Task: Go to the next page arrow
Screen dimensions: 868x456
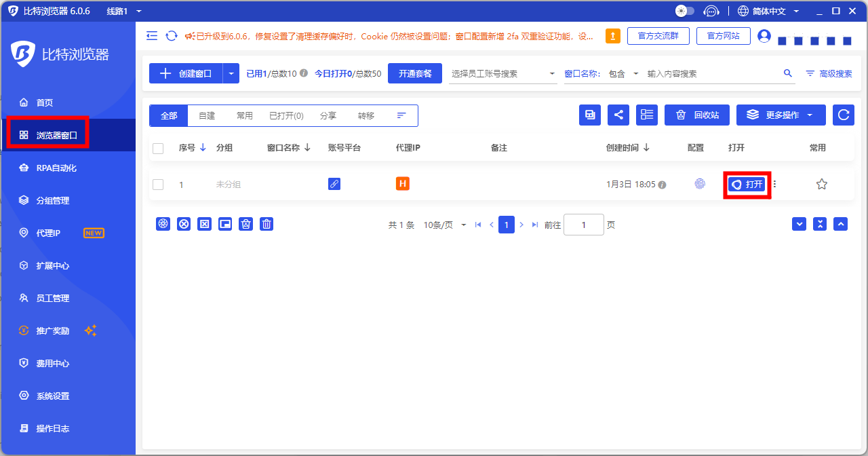Action: click(521, 225)
